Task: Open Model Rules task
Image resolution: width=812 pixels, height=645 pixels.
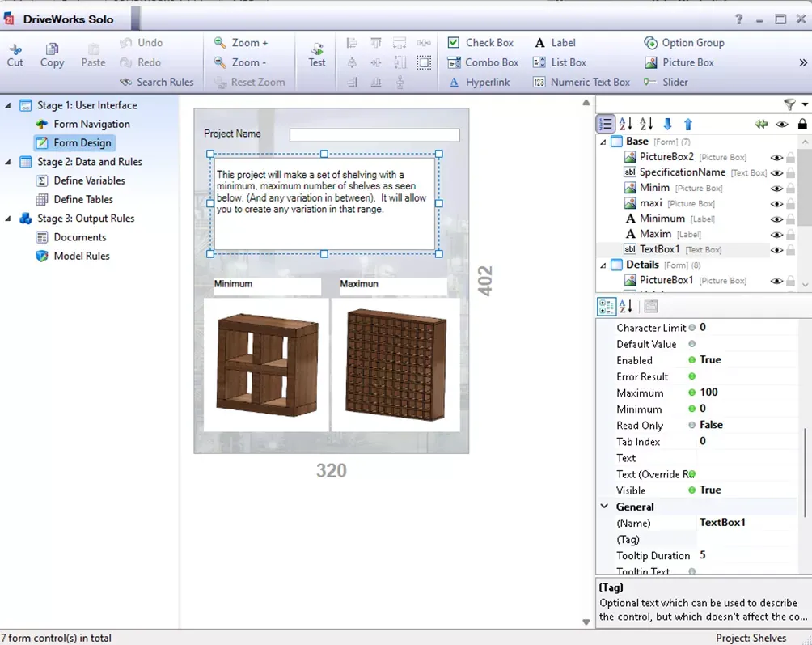Action: pos(73,256)
